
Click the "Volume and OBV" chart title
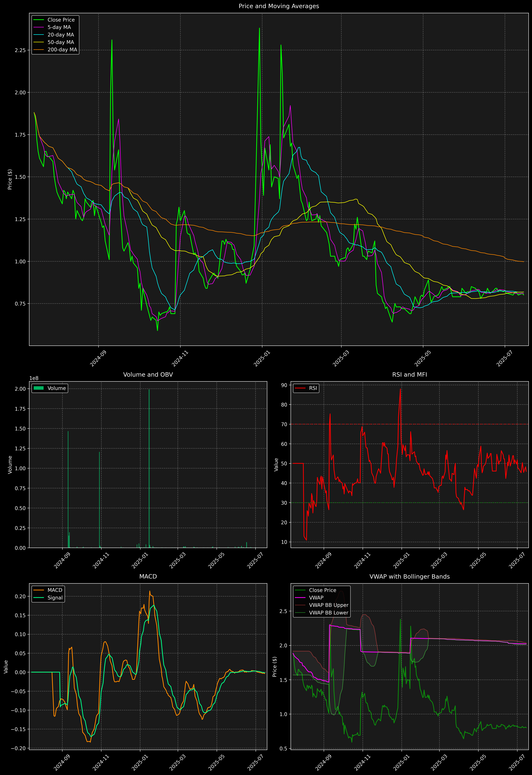click(148, 374)
